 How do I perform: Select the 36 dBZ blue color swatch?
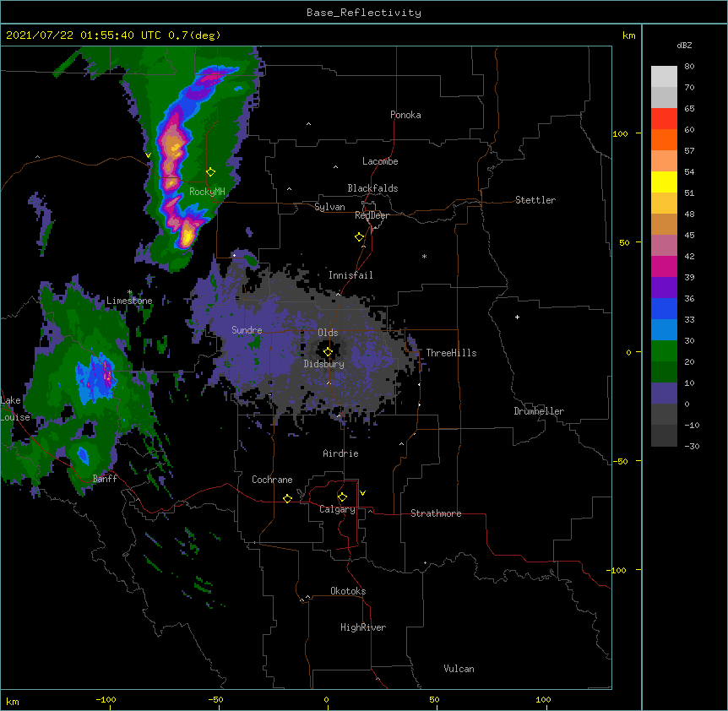(664, 308)
